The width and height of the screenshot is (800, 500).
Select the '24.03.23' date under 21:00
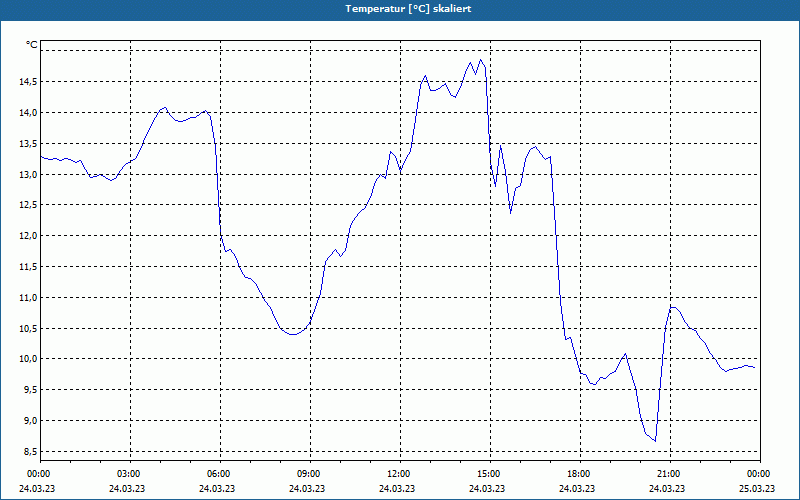click(x=667, y=488)
